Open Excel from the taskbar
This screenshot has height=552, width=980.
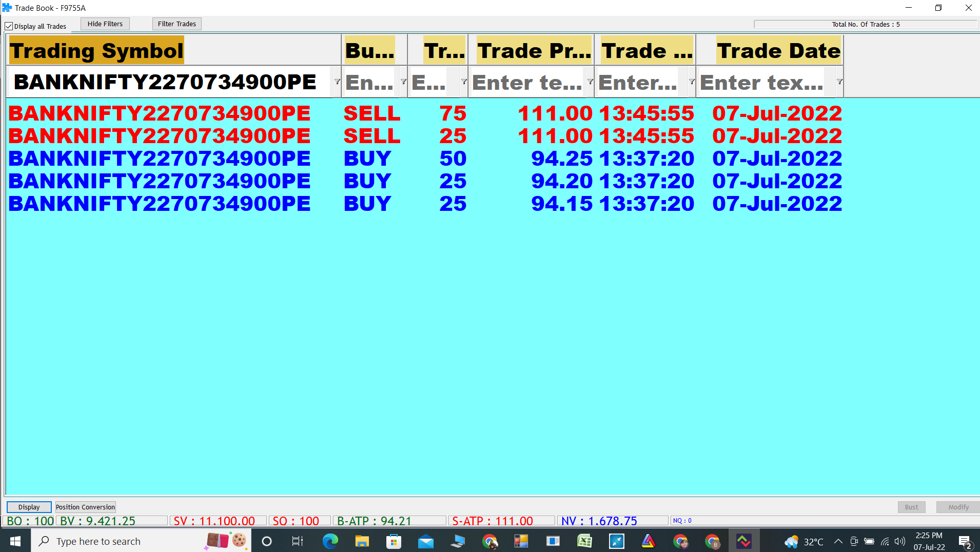(584, 541)
